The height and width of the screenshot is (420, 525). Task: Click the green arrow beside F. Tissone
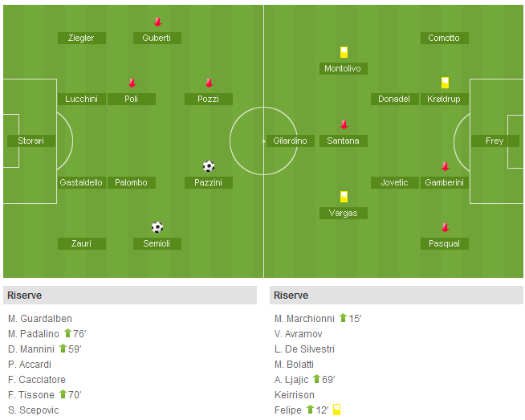click(63, 394)
